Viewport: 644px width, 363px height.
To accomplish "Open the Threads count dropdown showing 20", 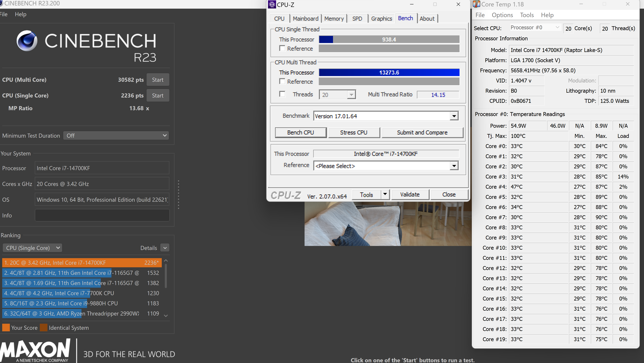I will click(x=337, y=95).
